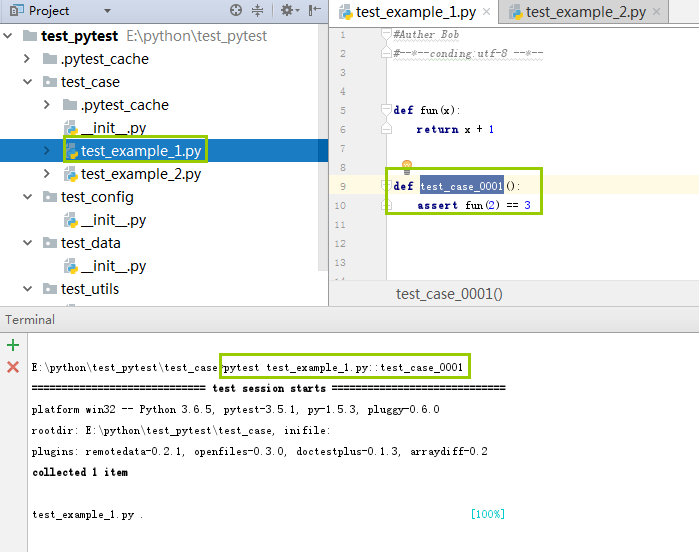
Task: Expand test_example_2.py file structure
Action: (47, 174)
